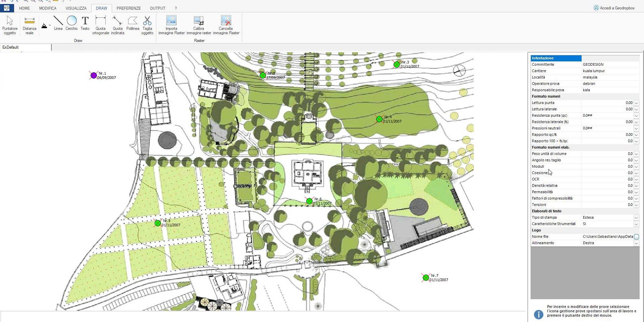
Task: Expand the Lettura punta format dropdown
Action: 636,103
